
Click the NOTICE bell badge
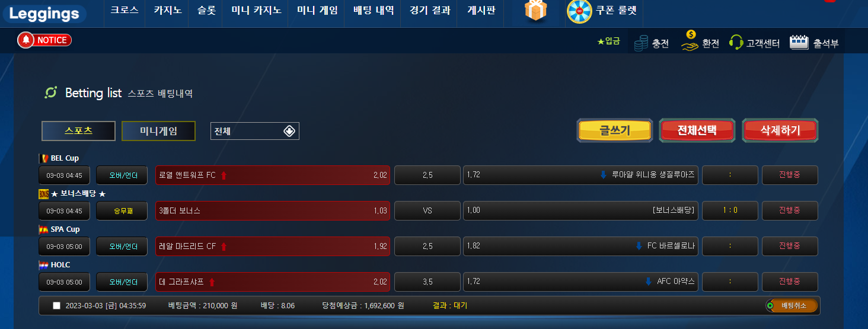pos(44,40)
